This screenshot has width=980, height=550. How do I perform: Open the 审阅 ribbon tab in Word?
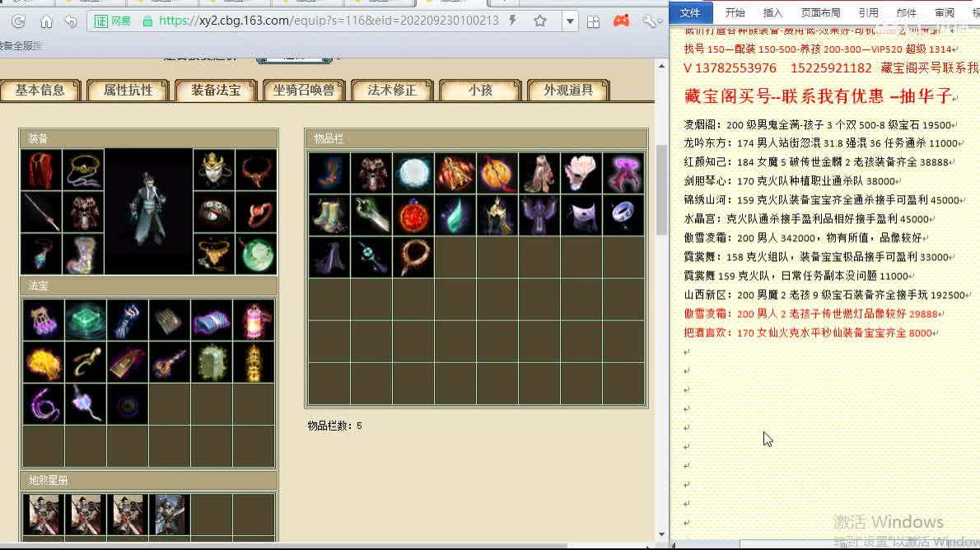[945, 12]
